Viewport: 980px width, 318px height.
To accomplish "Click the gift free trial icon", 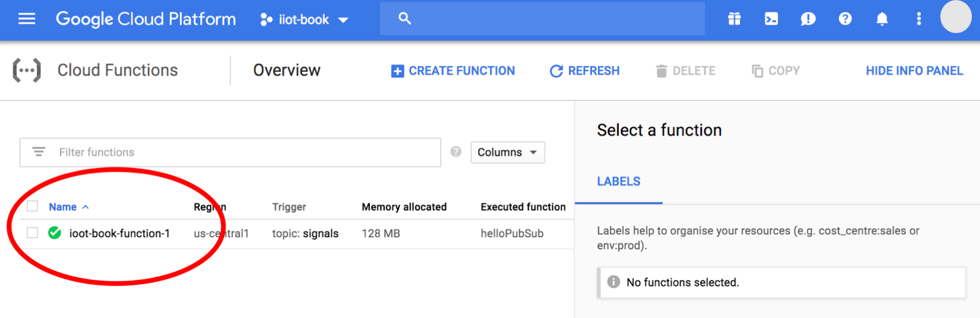I will (x=734, y=19).
